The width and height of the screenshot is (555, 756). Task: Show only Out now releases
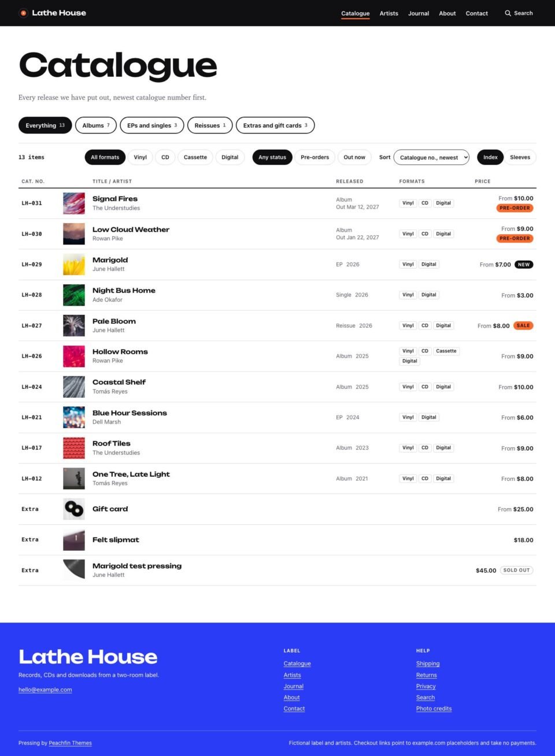pyautogui.click(x=354, y=157)
